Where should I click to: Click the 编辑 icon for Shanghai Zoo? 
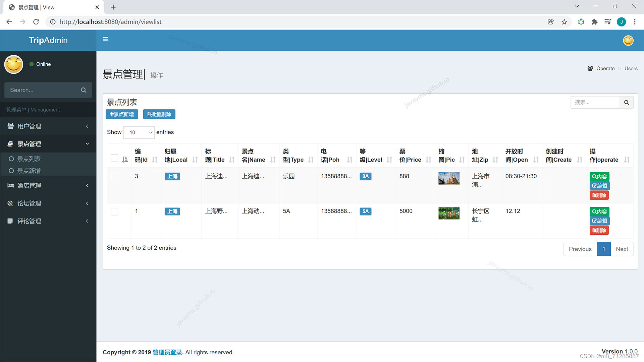coord(599,221)
